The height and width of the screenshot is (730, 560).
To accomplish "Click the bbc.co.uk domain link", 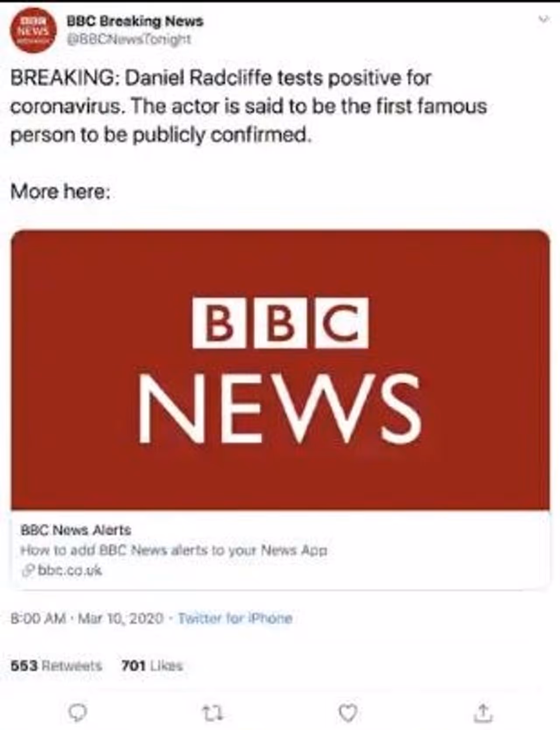I will pos(70,570).
